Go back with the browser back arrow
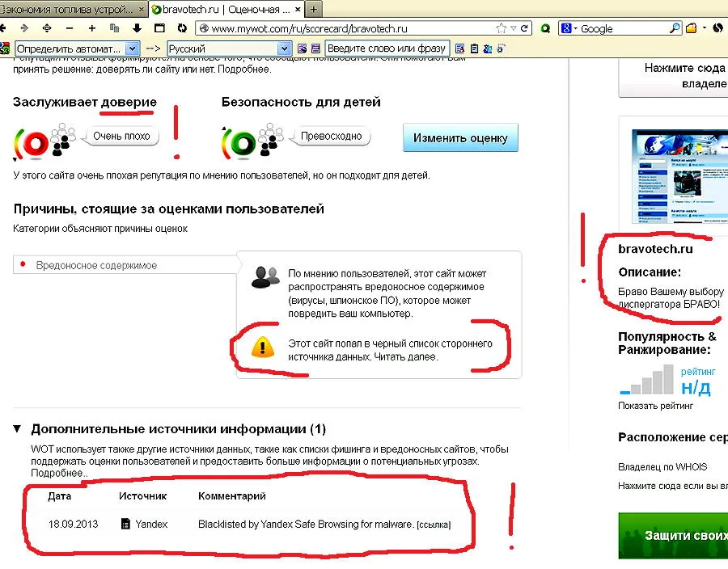This screenshot has width=728, height=569. pyautogui.click(x=2, y=28)
